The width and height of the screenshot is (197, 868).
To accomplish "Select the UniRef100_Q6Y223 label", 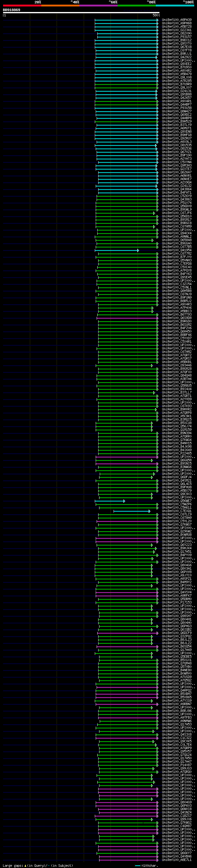I will coord(177,545).
